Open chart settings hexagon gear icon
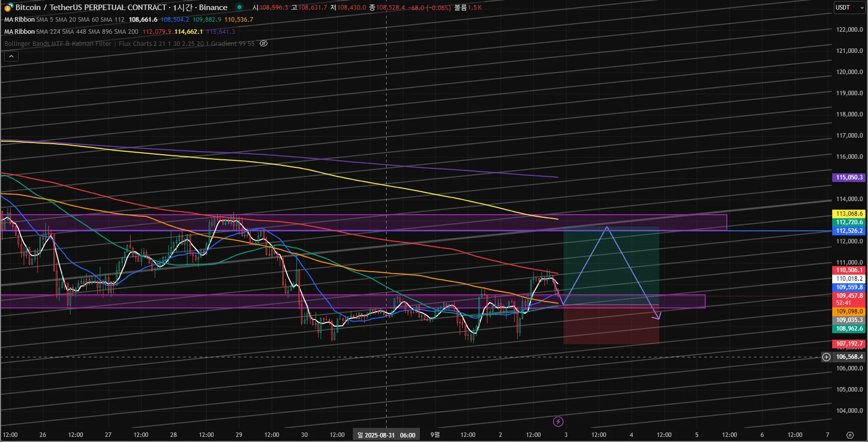The height and width of the screenshot is (442, 868). [850, 435]
